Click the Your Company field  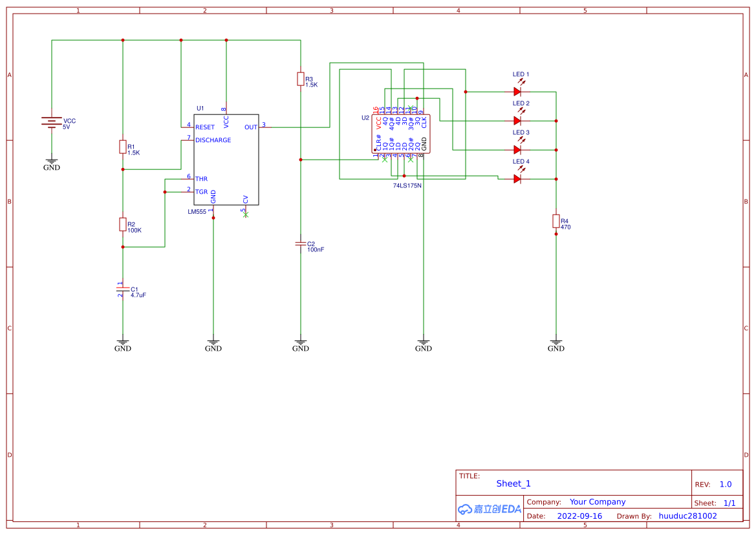tap(598, 502)
